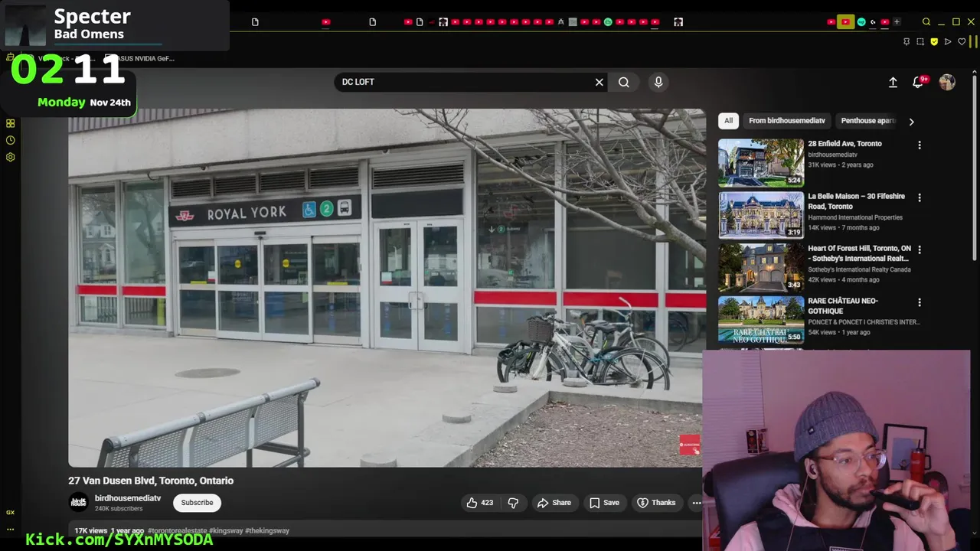Open the ASUS NVIDIA GeF... bookmark
Image resolution: width=980 pixels, height=551 pixels.
pyautogui.click(x=140, y=58)
